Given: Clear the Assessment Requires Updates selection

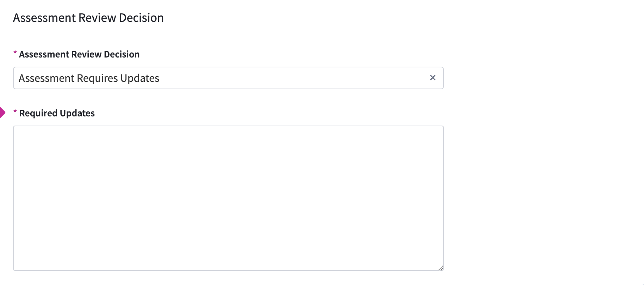Looking at the screenshot, I should 433,78.
